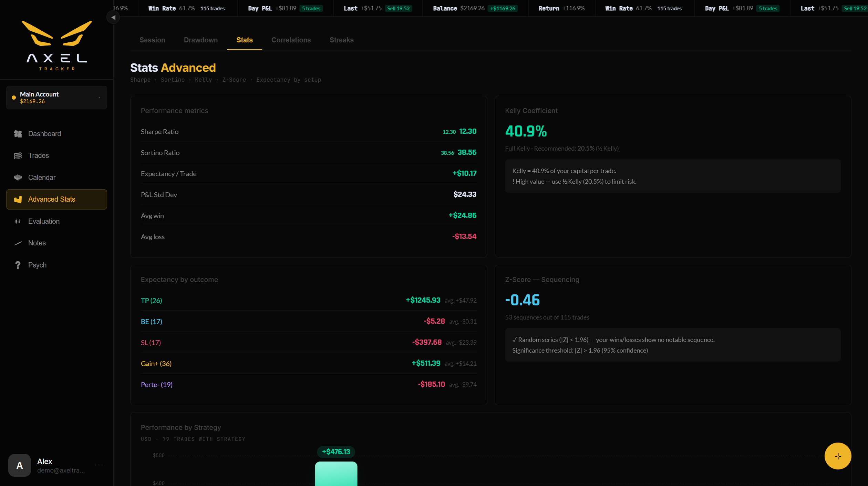Viewport: 868px width, 486px height.
Task: Collapse the sidebar with the arrow button
Action: [x=113, y=17]
